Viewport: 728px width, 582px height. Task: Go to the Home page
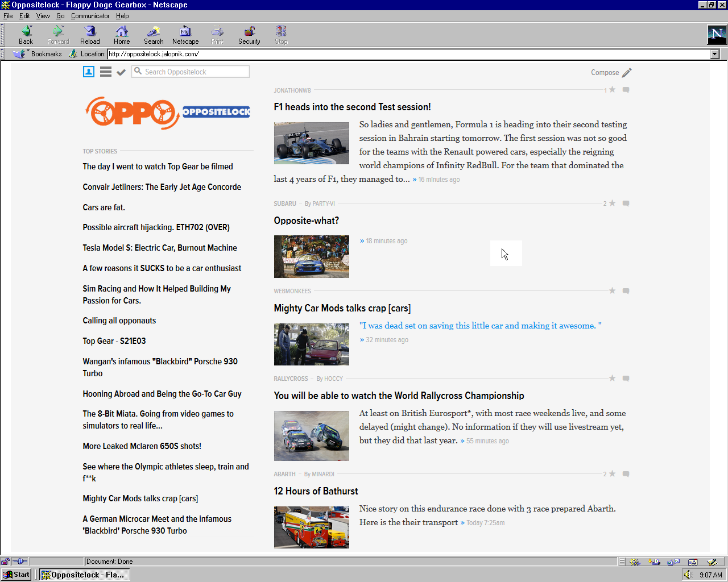click(122, 35)
